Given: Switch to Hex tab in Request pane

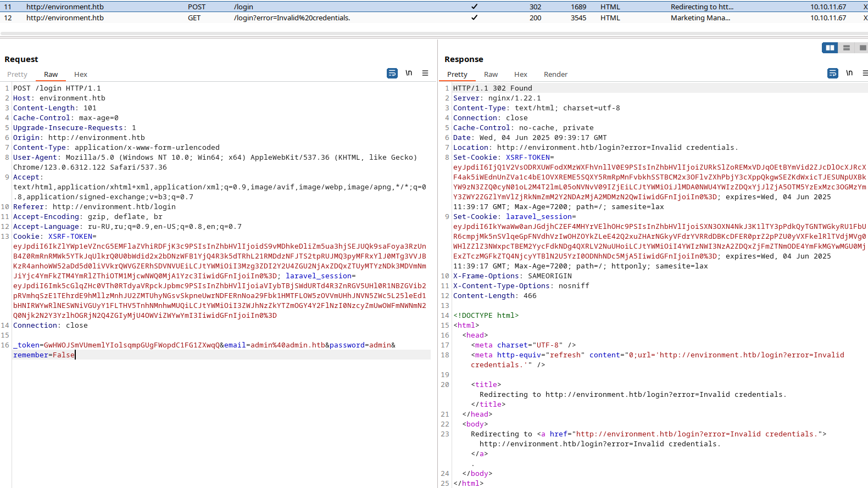Looking at the screenshot, I should tap(81, 74).
